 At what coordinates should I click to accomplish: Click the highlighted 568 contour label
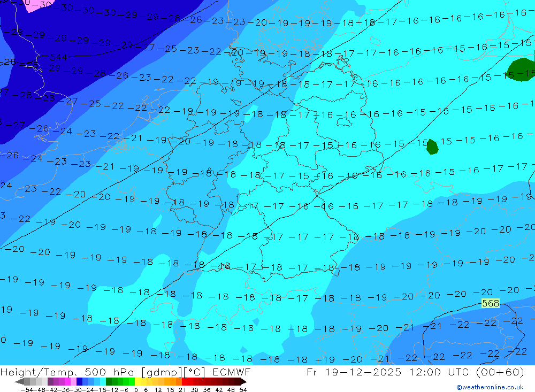(490, 303)
